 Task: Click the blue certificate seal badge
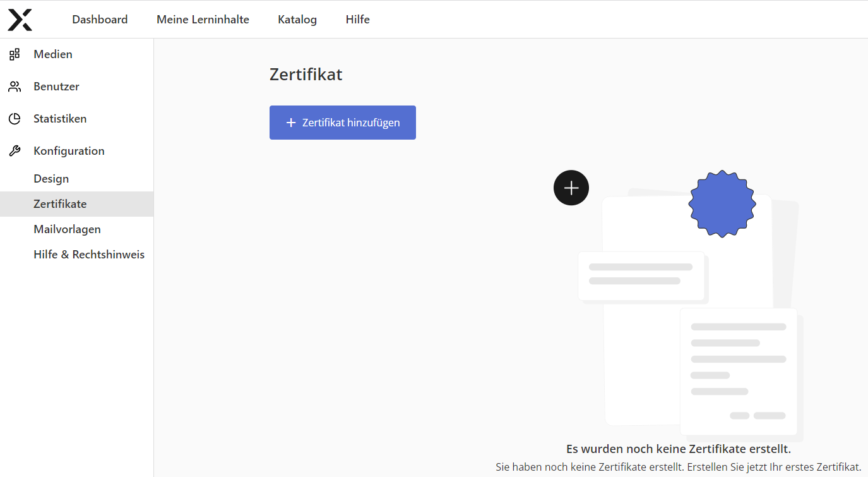click(x=722, y=203)
